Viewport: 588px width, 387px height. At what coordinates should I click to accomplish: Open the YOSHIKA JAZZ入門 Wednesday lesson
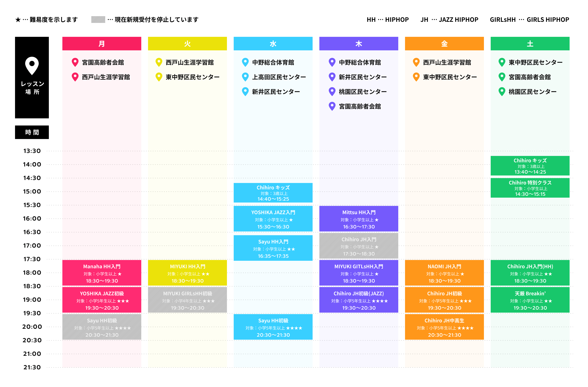click(273, 219)
